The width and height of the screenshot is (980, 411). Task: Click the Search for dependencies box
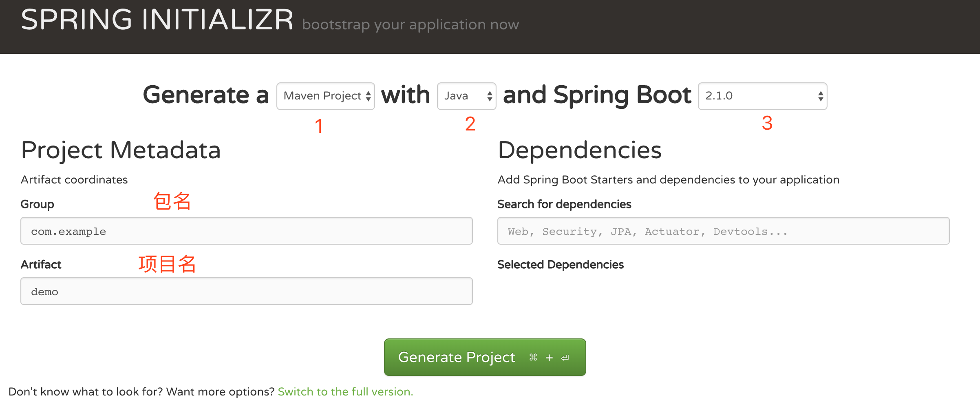point(723,231)
